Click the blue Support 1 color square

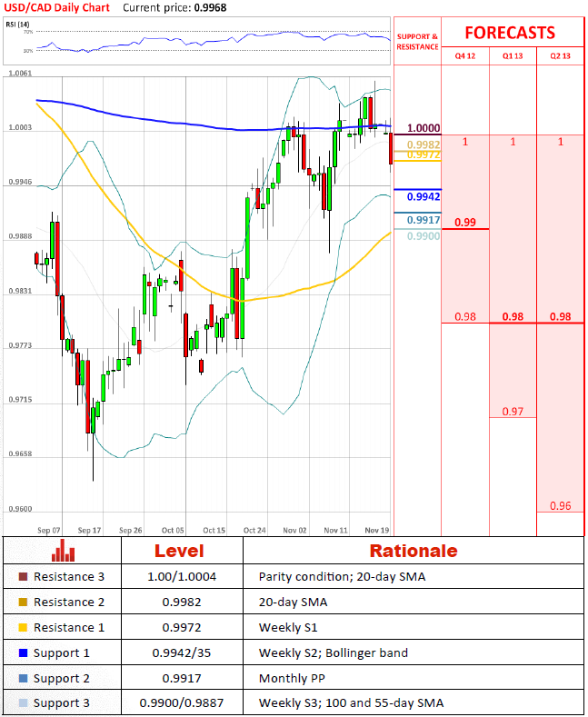(x=23, y=653)
